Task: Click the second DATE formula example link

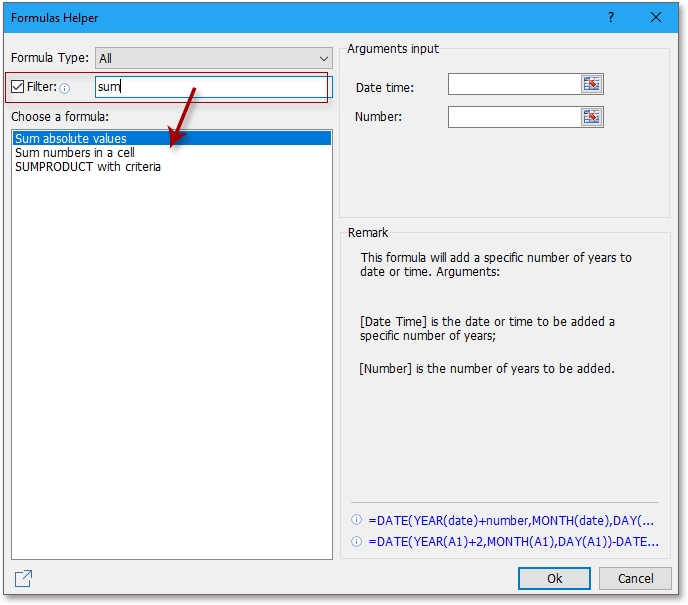Action: (x=513, y=542)
